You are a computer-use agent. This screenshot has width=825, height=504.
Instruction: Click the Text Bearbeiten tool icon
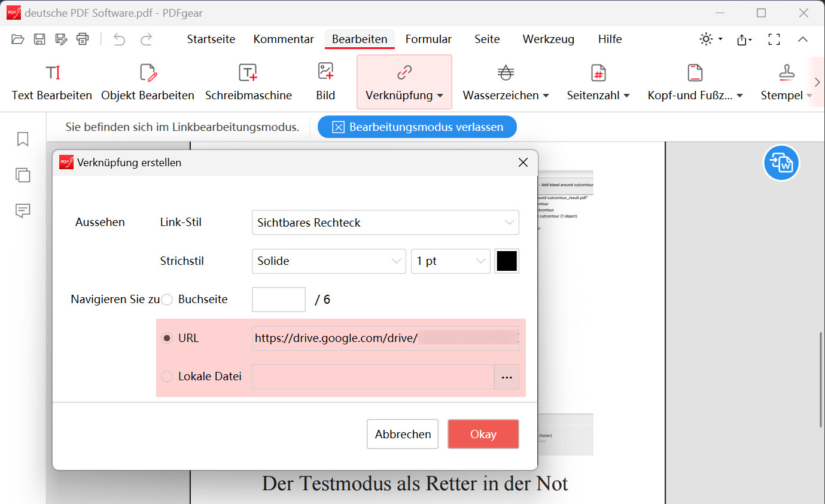pos(52,74)
